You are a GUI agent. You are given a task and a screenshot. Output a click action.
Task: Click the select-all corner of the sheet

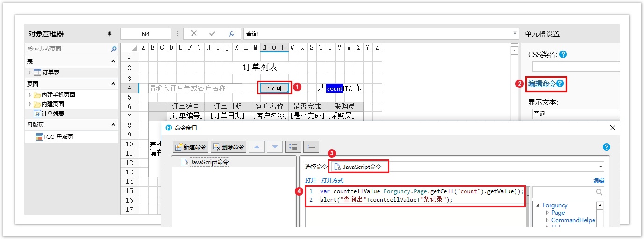(x=129, y=47)
